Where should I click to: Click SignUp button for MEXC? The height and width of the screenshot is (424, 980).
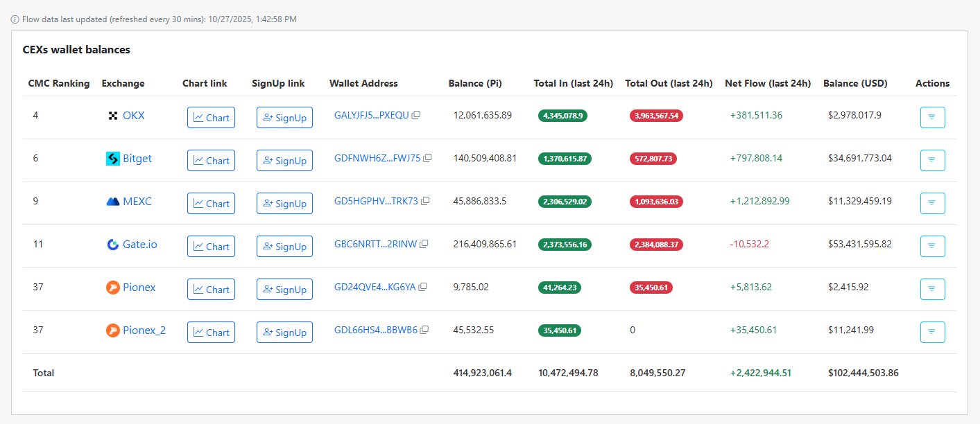[284, 203]
